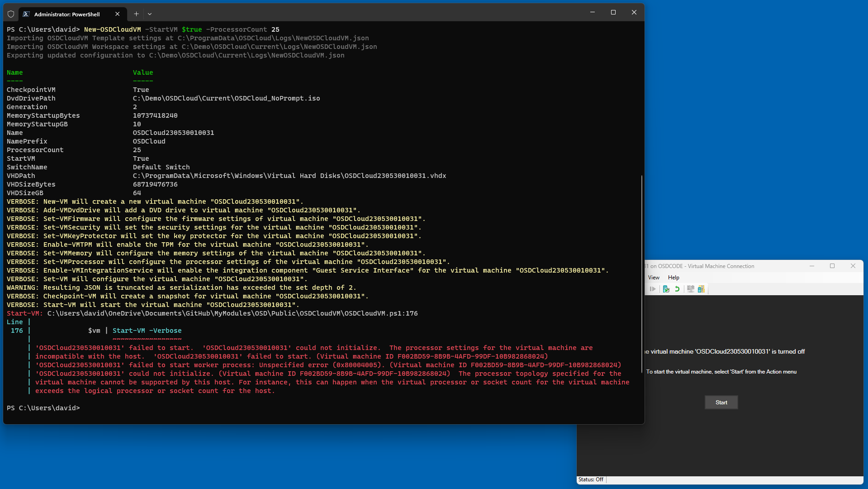Expand the terminal new-tab profile dropdown
This screenshot has height=489, width=868.
pos(150,14)
